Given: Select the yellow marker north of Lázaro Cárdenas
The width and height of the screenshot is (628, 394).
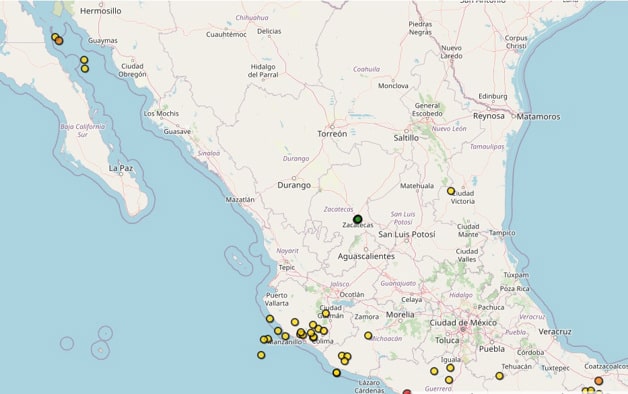Looking at the screenshot, I should point(336,373).
